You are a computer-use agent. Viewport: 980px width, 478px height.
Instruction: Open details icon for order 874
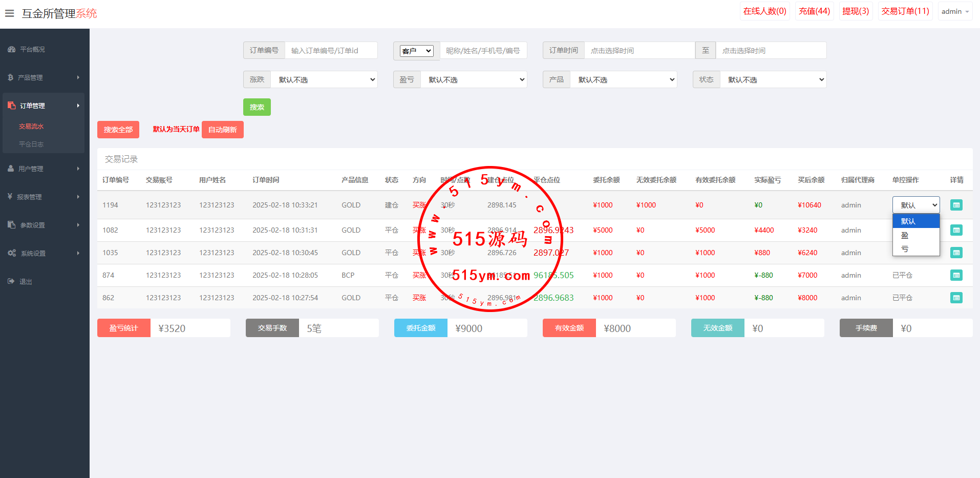pyautogui.click(x=956, y=275)
